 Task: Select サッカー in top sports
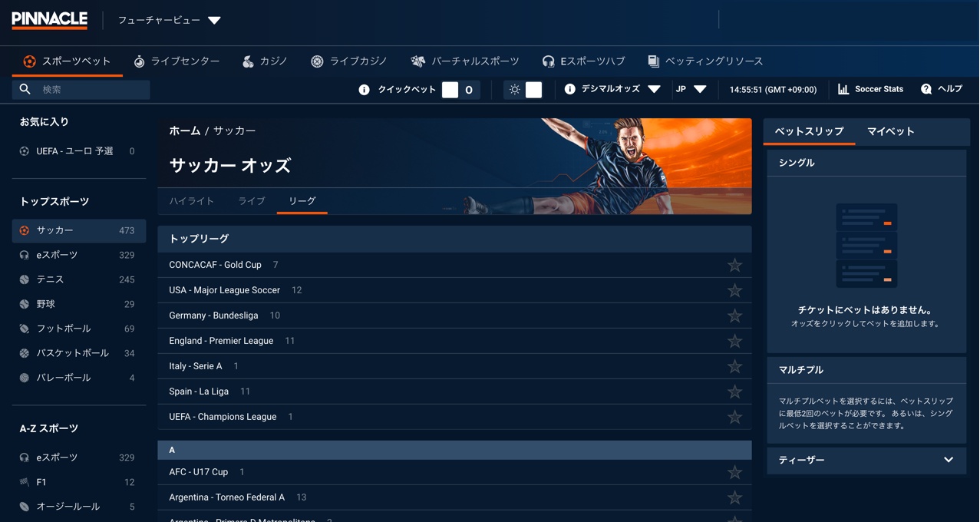tap(78, 230)
